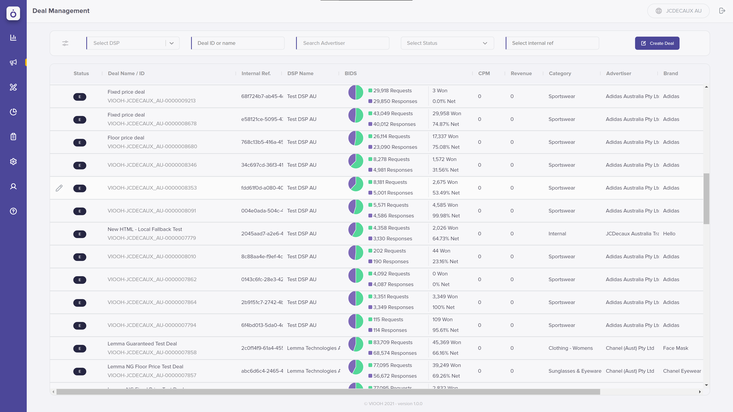Click the Brand column header
This screenshot has width=733, height=412.
pyautogui.click(x=670, y=73)
